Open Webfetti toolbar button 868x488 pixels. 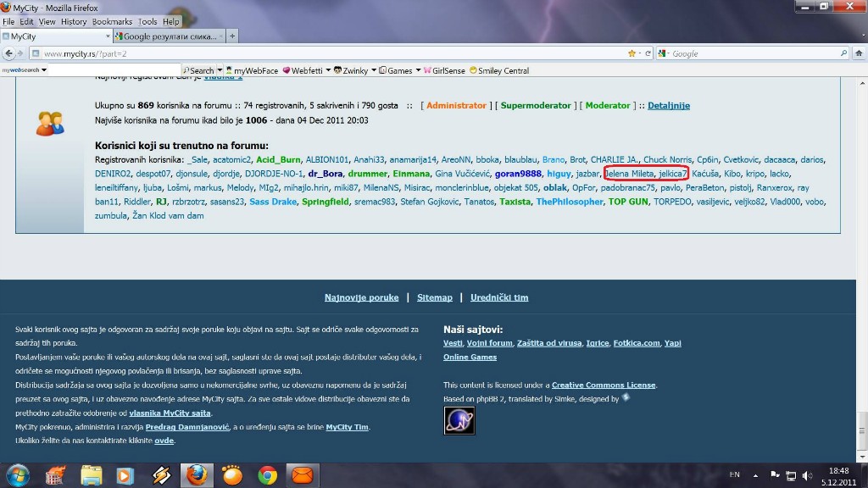(x=303, y=71)
